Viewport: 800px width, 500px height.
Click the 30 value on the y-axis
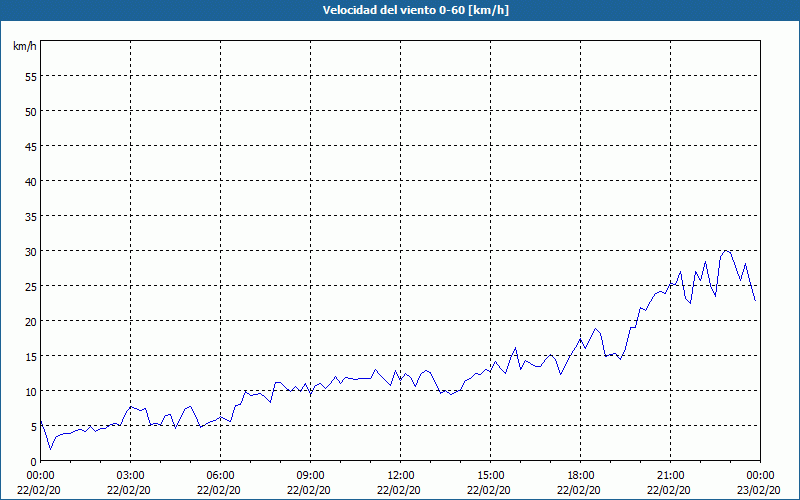click(x=31, y=252)
